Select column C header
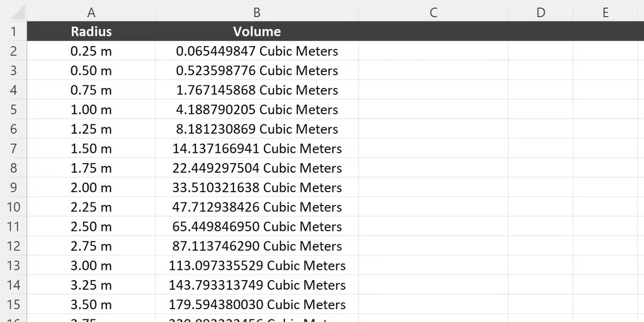This screenshot has width=644, height=322. [x=434, y=12]
